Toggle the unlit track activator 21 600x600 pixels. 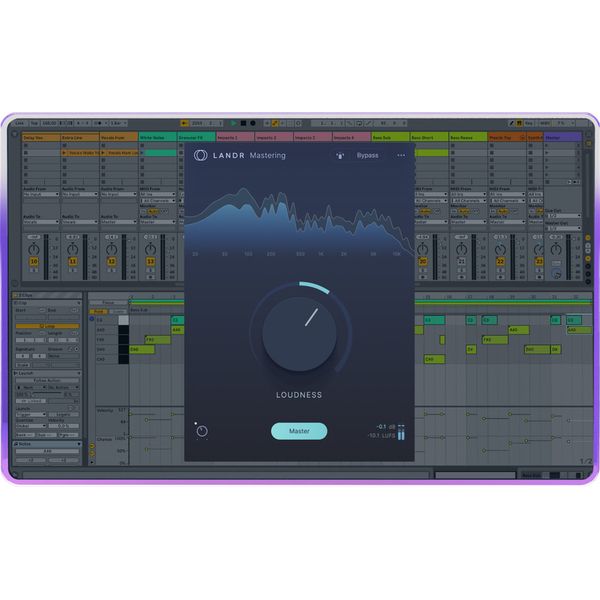click(x=461, y=262)
